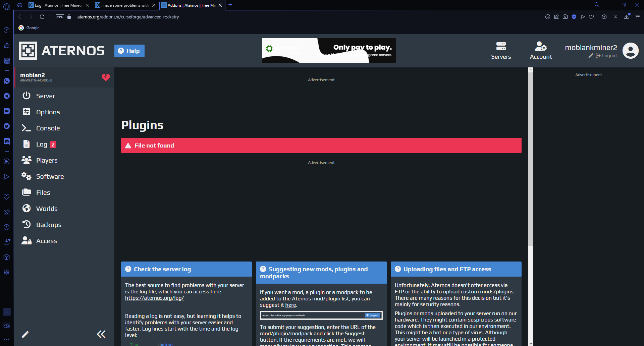Click the VPN badge in address bar
644x346 pixels.
pos(60,17)
